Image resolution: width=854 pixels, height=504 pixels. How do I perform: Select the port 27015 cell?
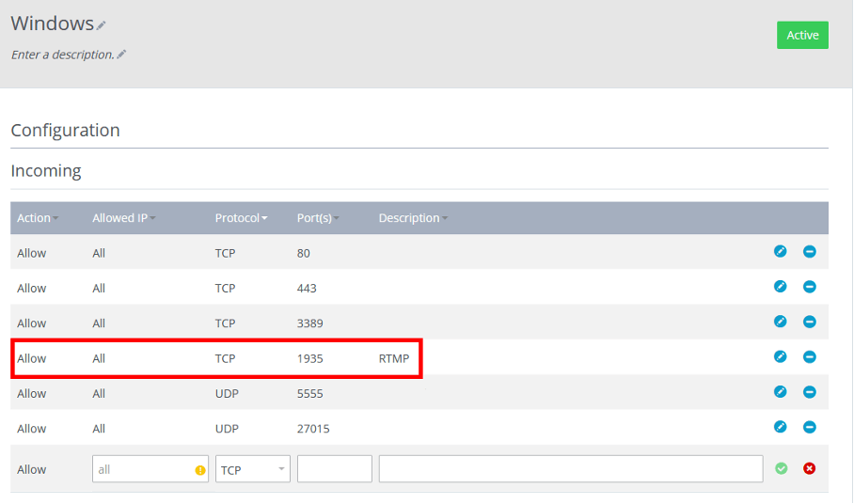pyautogui.click(x=313, y=429)
